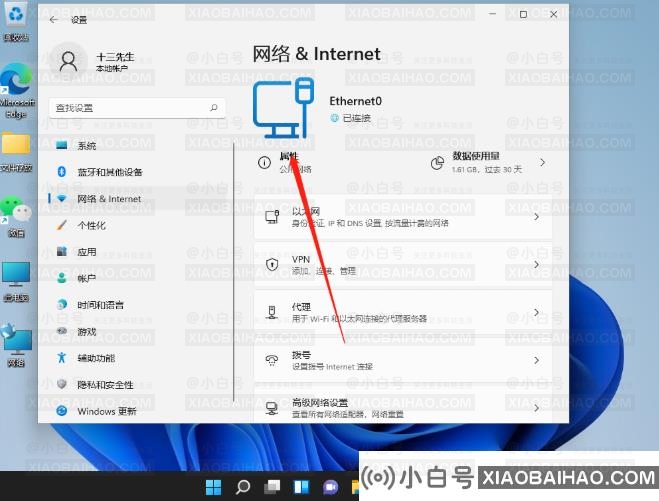Click the user avatar icon

click(69, 61)
